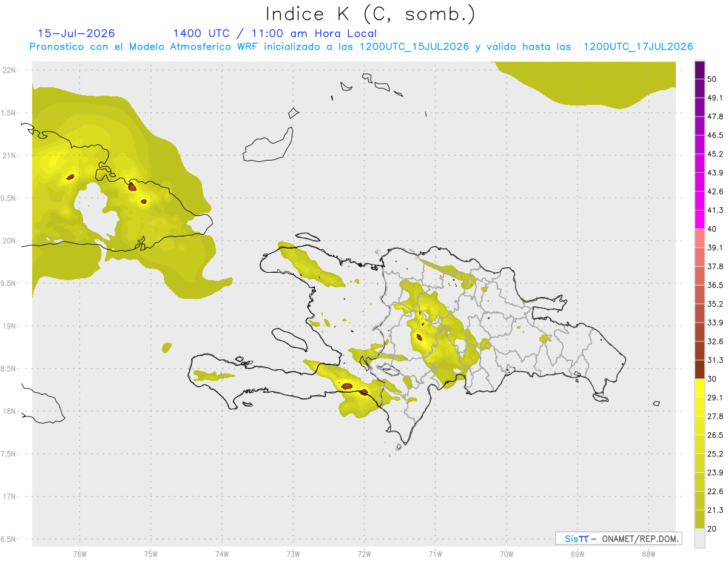Click the '29.1' colorbar label
The image size is (728, 562).
pos(715,398)
